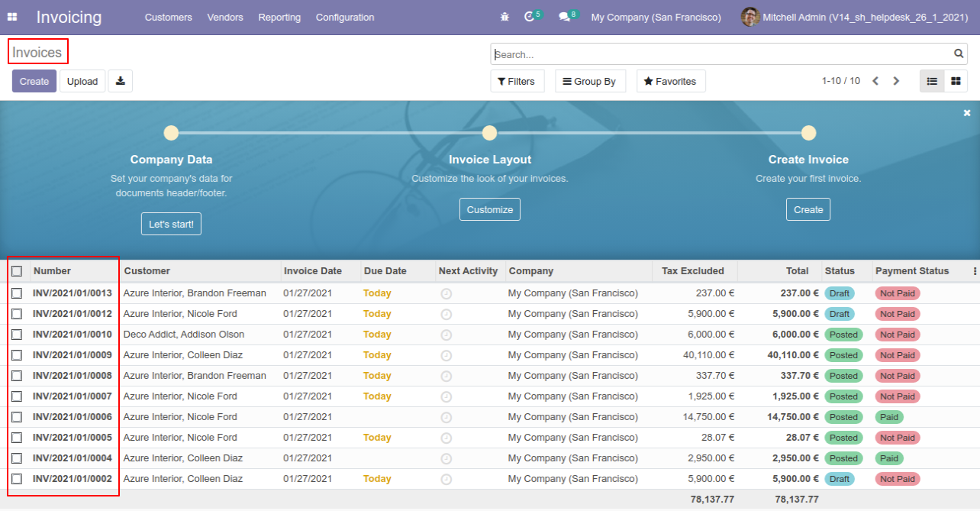Click activity clock icon for INV/2021/01/0005
980x511 pixels.
pos(446,438)
